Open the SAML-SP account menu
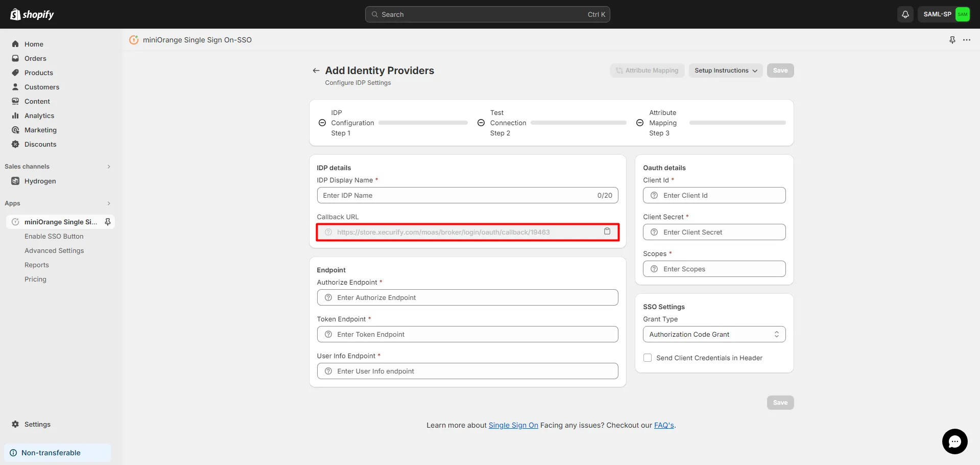Screen dimensions: 980x465 pos(946,14)
